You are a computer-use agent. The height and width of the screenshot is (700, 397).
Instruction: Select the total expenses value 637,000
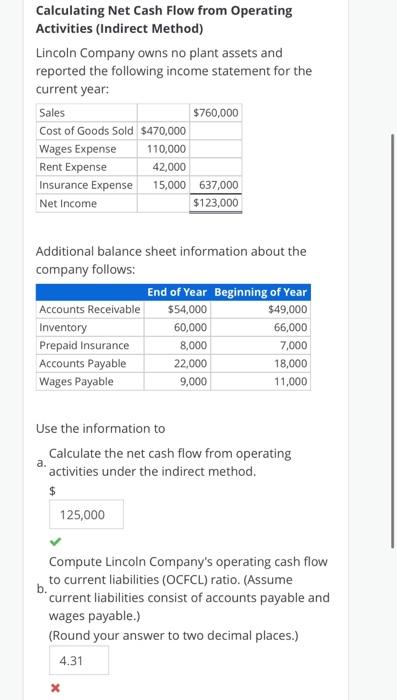coord(218,185)
